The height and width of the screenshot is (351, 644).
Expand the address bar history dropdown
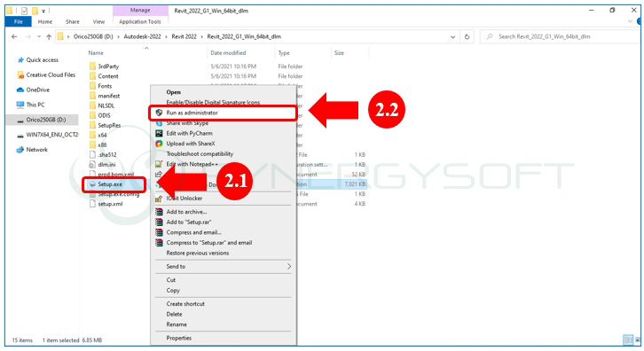(x=452, y=36)
